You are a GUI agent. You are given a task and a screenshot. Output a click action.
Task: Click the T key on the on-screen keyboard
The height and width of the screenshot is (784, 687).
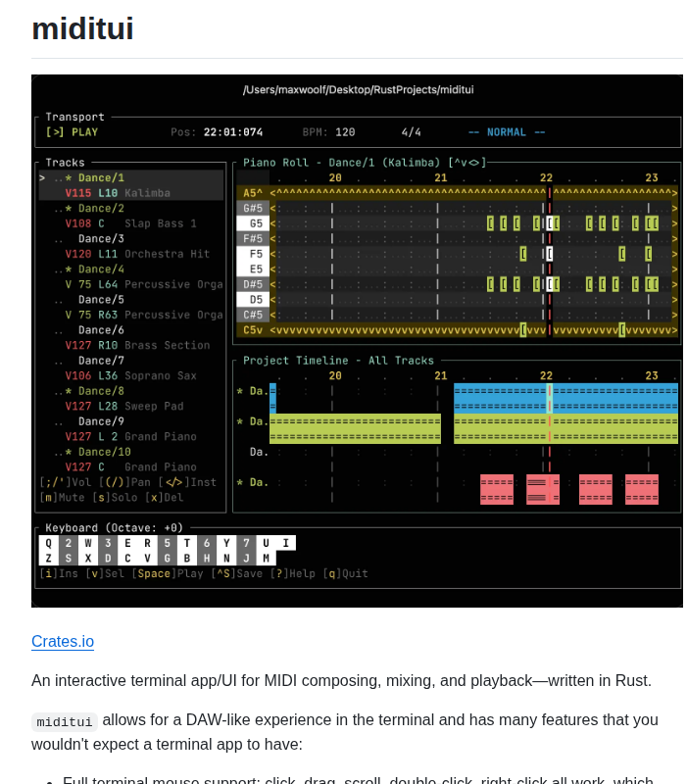coord(187,544)
